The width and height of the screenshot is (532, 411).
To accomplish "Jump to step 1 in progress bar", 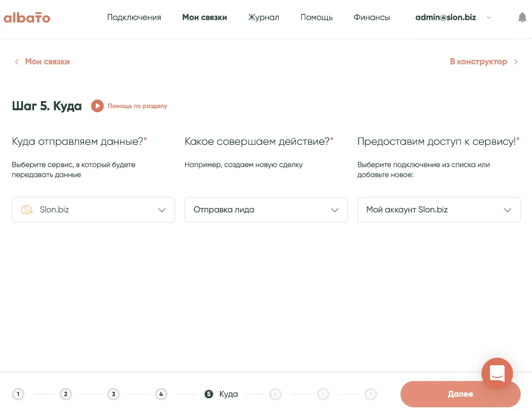I will tap(18, 394).
